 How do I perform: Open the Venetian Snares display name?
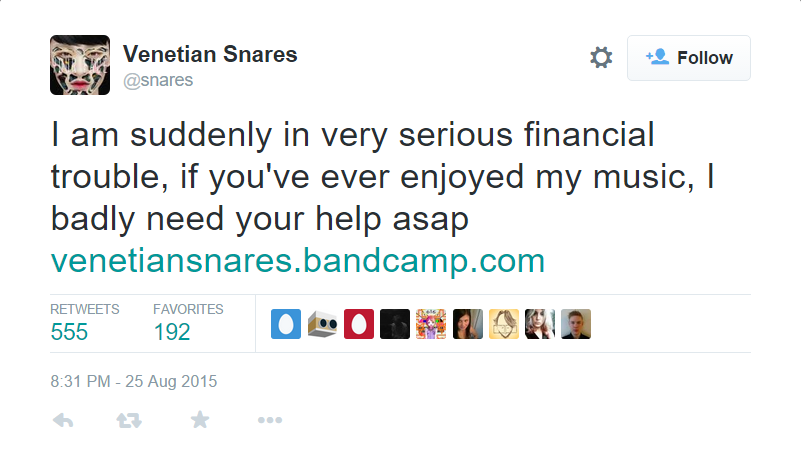tap(210, 54)
